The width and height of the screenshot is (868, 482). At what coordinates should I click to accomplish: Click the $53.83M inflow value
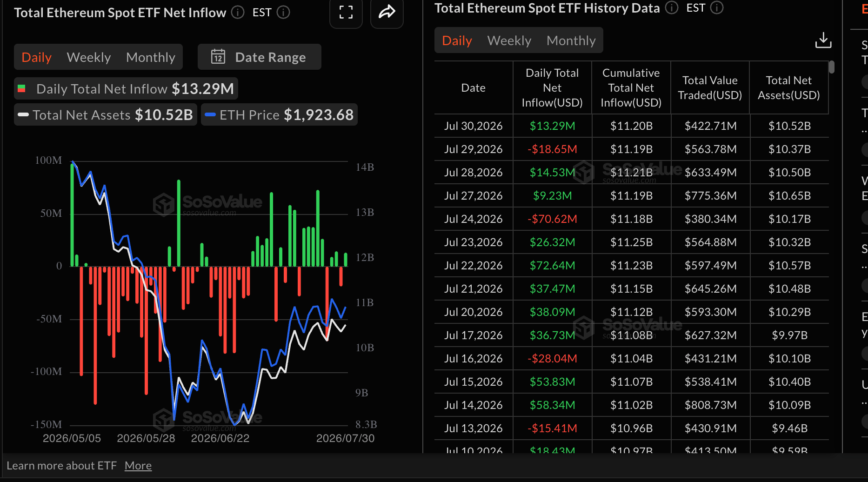pyautogui.click(x=552, y=382)
